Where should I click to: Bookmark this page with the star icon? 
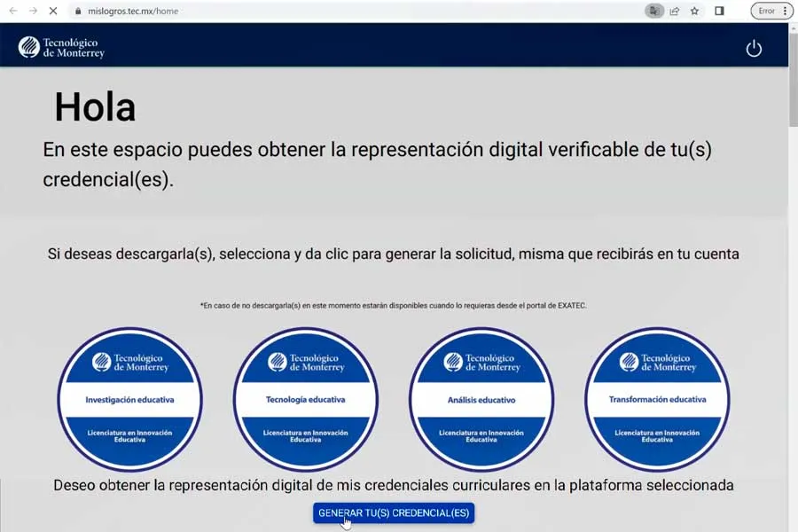coord(694,11)
